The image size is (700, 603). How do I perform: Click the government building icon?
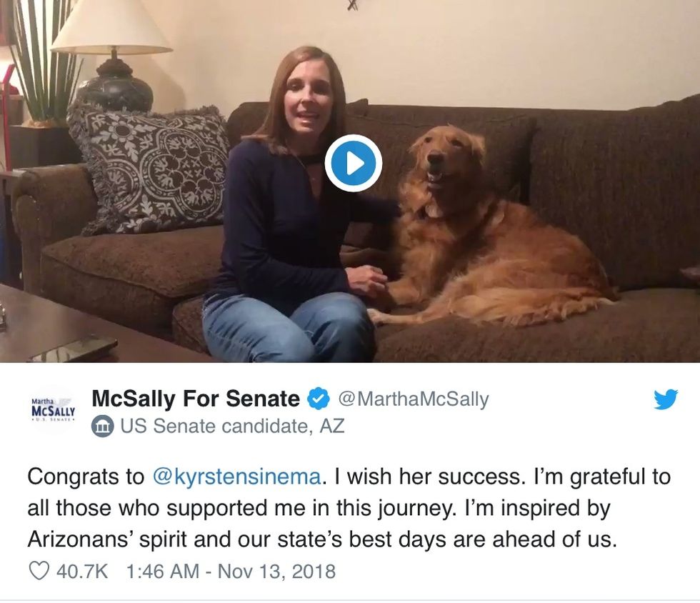(103, 427)
